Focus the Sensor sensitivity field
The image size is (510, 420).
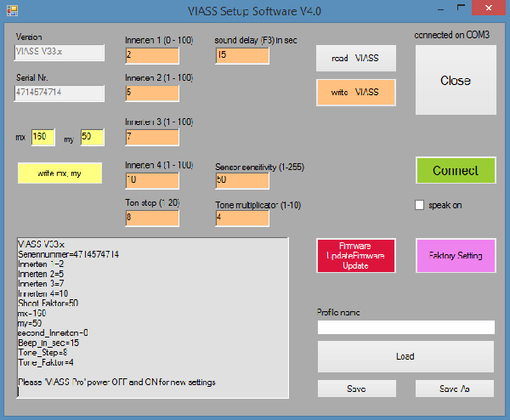242,180
